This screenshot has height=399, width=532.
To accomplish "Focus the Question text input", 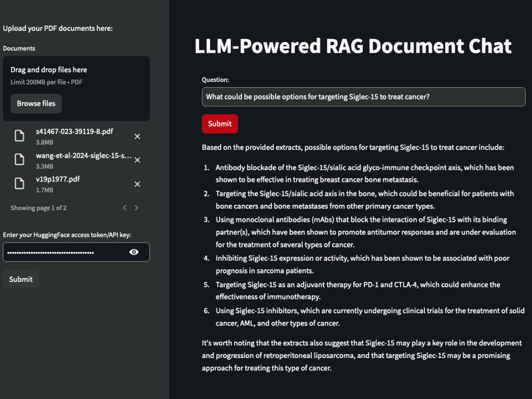I will (x=363, y=97).
